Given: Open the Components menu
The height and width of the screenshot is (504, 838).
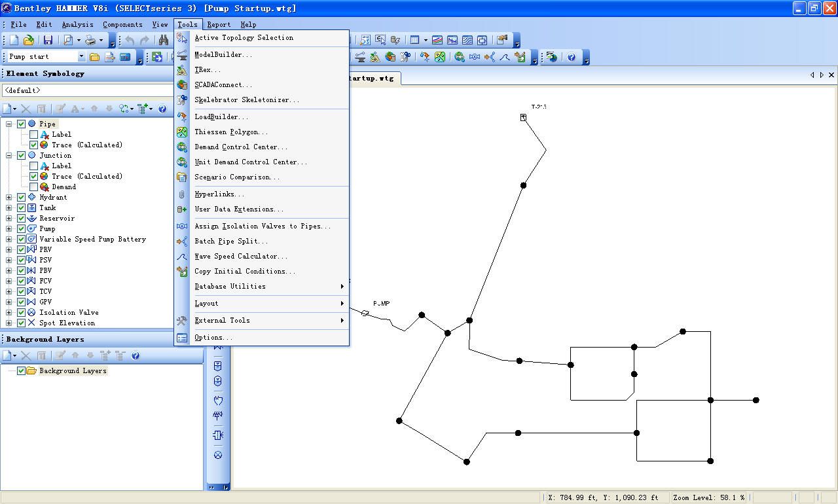Looking at the screenshot, I should [x=122, y=24].
